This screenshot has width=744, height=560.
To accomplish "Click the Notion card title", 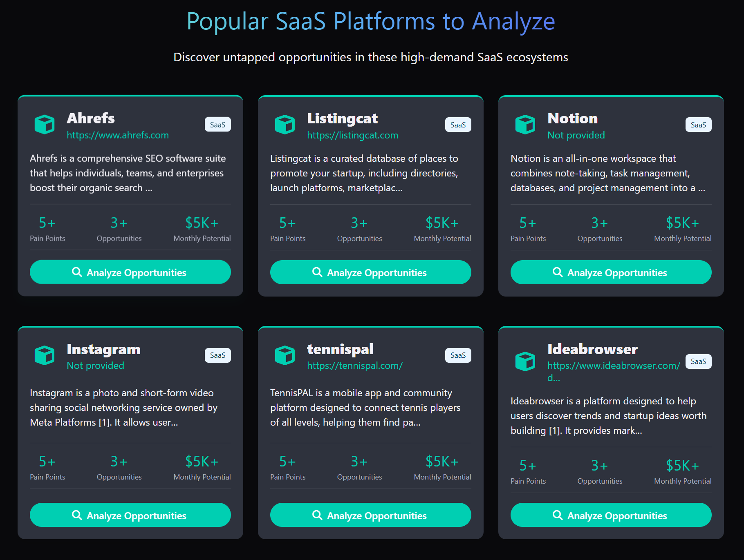I will (573, 118).
